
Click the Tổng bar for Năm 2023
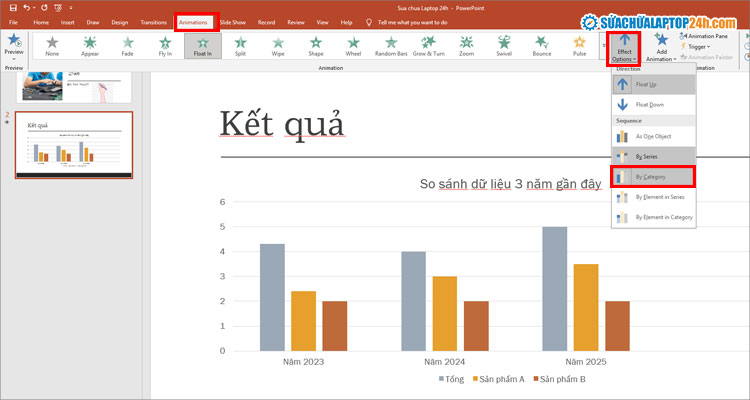click(272, 297)
